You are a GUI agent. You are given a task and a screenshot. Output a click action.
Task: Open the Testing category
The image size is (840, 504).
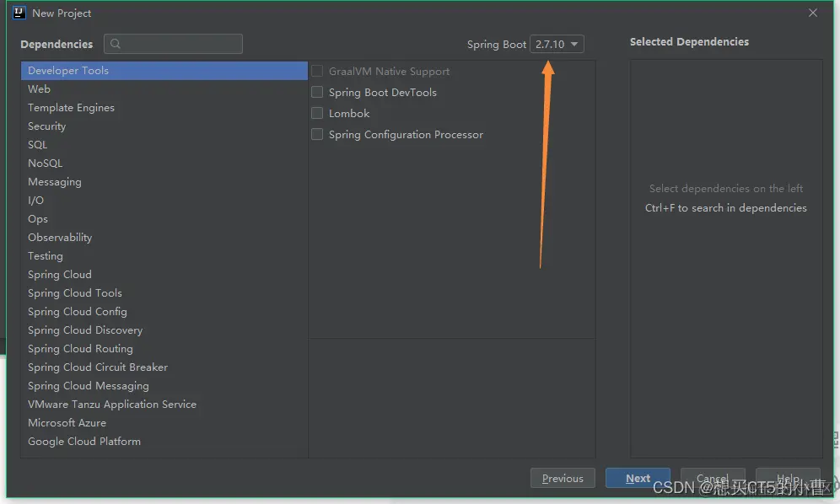[x=164, y=256]
